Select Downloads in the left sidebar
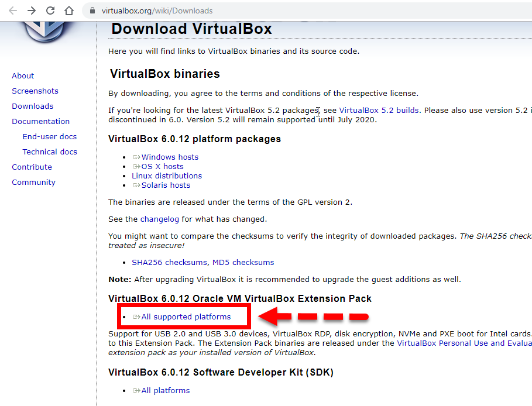The height and width of the screenshot is (406, 532). 32,106
